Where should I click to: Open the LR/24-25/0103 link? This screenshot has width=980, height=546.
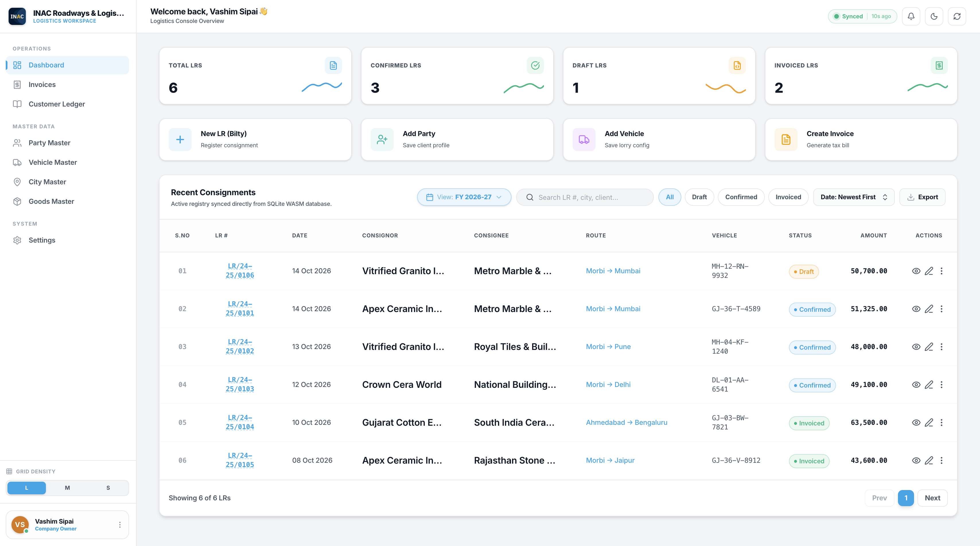(240, 385)
